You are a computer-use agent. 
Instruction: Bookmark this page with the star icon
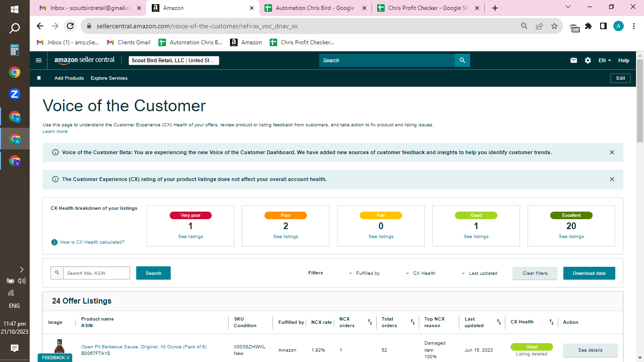pos(554,26)
